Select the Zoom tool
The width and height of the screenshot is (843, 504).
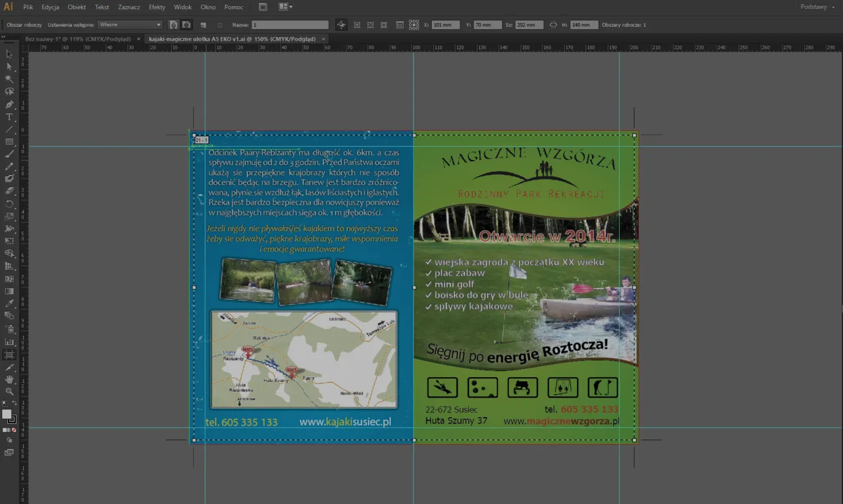(9, 391)
